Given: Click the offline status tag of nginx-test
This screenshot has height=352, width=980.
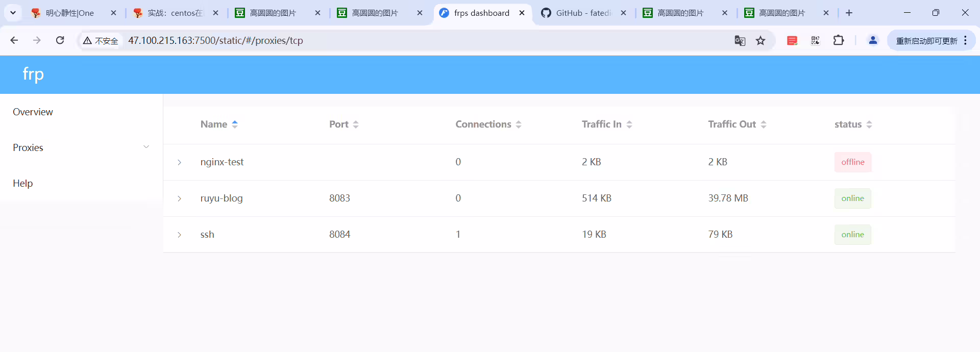Looking at the screenshot, I should pos(853,162).
